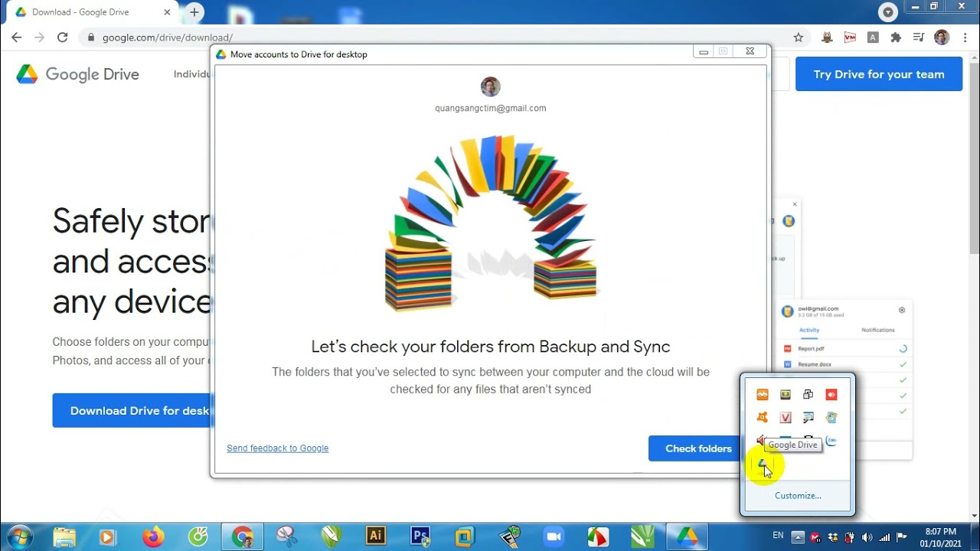Click network signal icon in system tray

(885, 537)
